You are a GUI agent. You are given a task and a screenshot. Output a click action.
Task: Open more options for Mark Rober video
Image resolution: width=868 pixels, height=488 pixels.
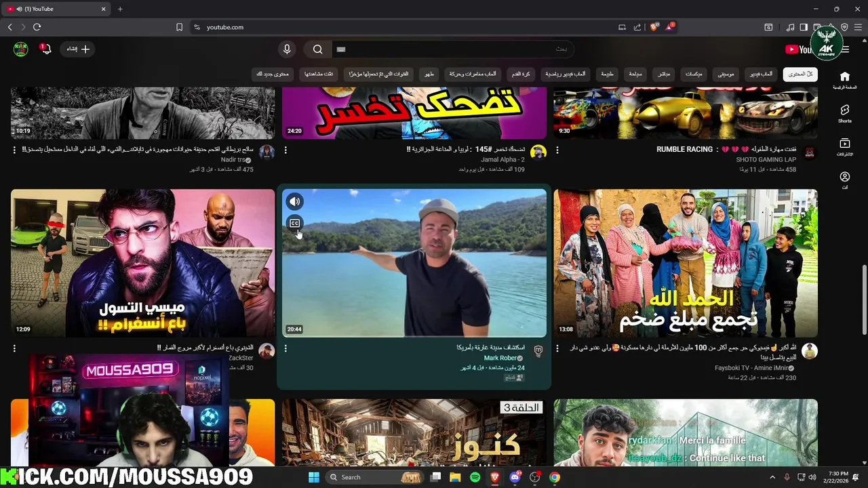285,348
